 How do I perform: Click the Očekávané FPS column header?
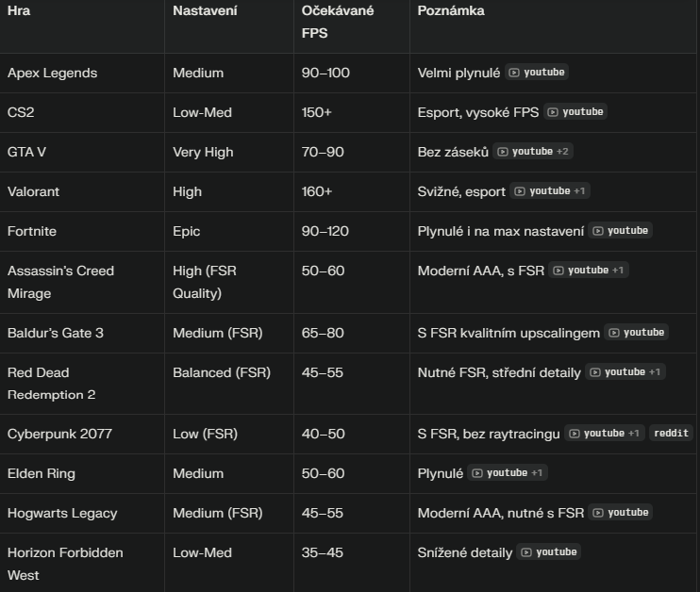click(x=337, y=22)
